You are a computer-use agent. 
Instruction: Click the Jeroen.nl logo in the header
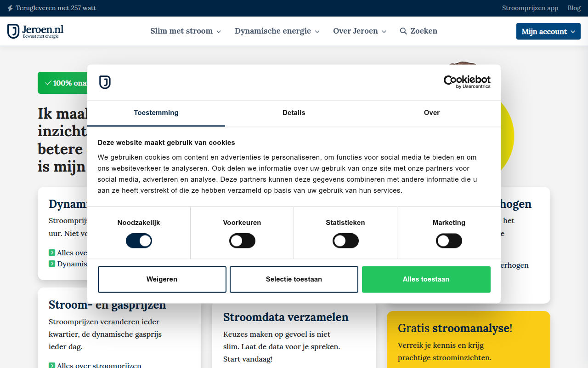pyautogui.click(x=35, y=31)
